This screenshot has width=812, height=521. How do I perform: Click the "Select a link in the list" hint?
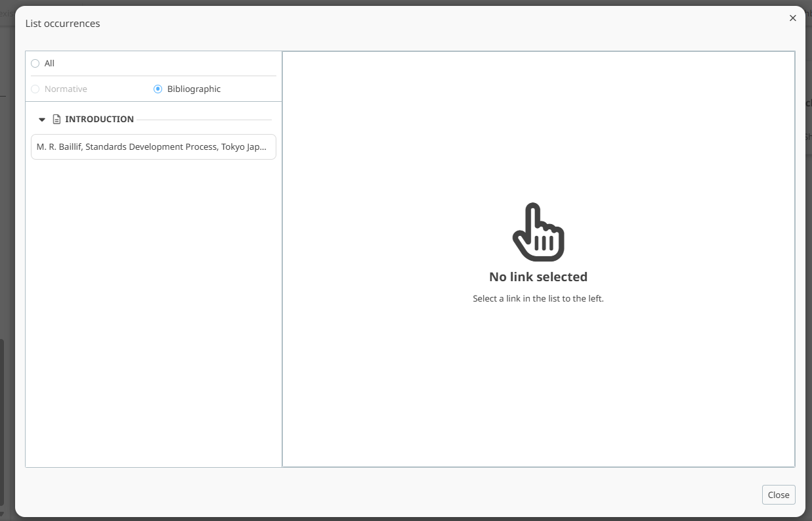[538, 298]
